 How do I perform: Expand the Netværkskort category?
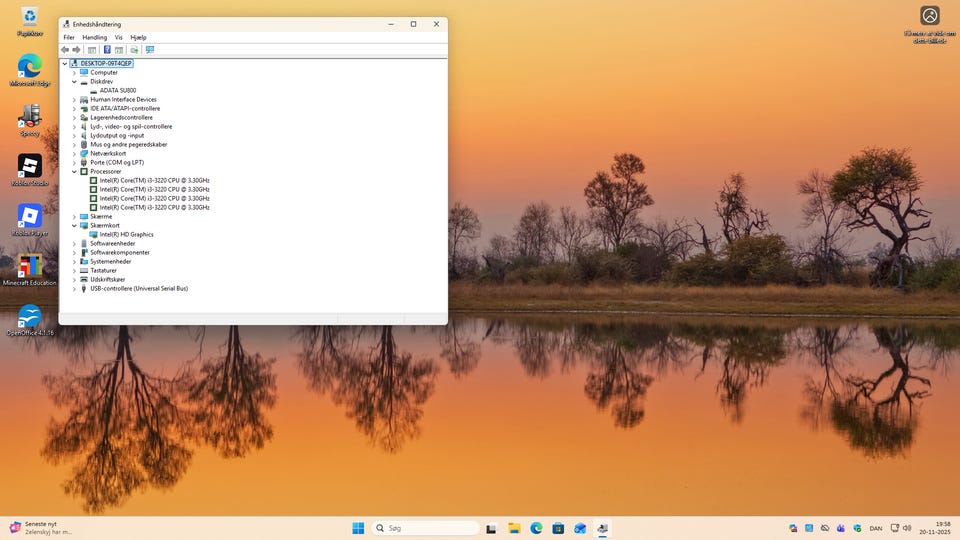74,153
